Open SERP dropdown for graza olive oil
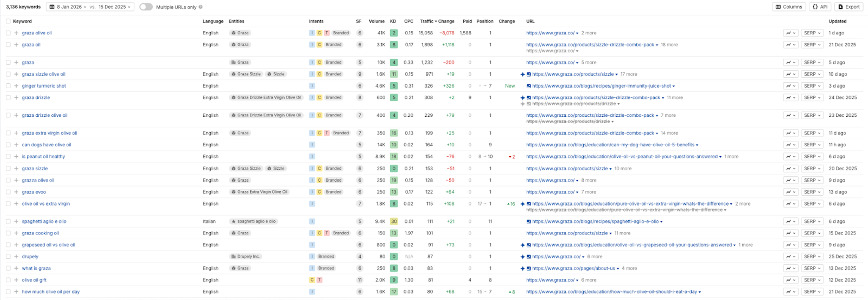This screenshot has width=868, height=300. tap(812, 33)
